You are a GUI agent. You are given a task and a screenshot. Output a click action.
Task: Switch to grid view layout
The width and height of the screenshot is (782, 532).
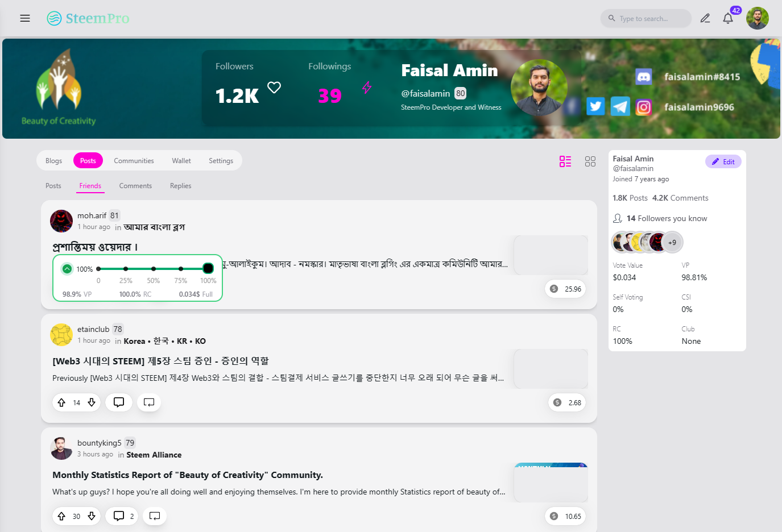590,161
